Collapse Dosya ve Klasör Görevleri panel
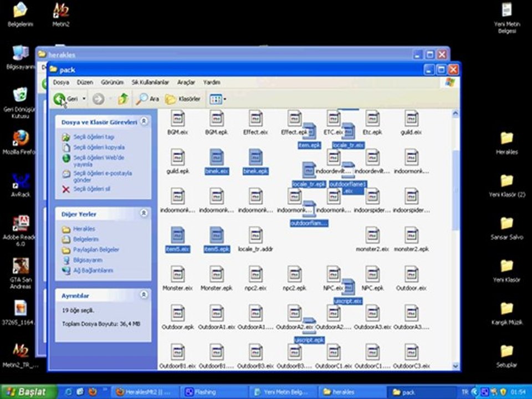 tap(144, 121)
